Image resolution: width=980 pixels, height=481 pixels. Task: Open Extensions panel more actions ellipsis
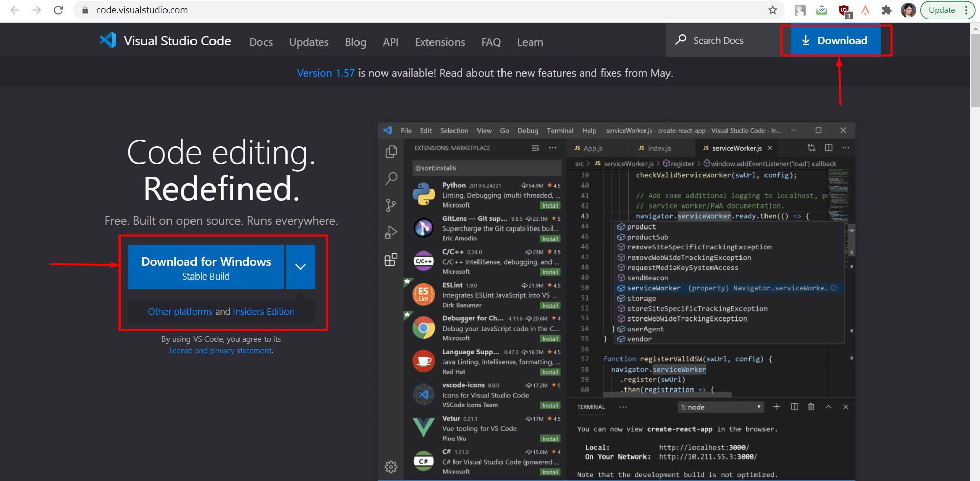click(x=553, y=148)
